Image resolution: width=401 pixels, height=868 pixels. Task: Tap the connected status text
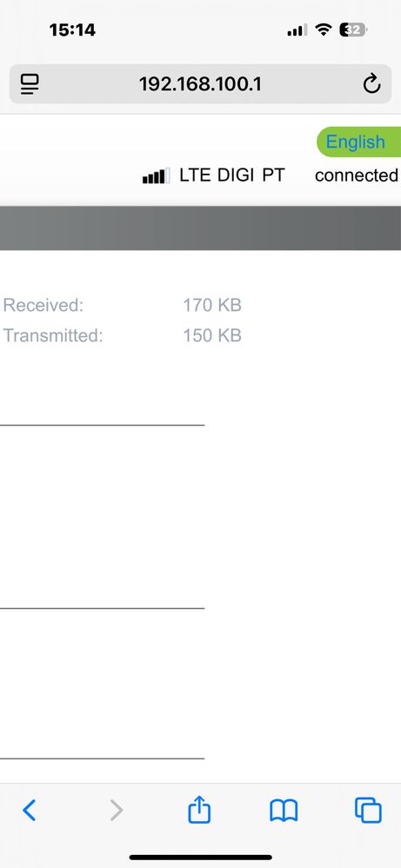tap(356, 176)
